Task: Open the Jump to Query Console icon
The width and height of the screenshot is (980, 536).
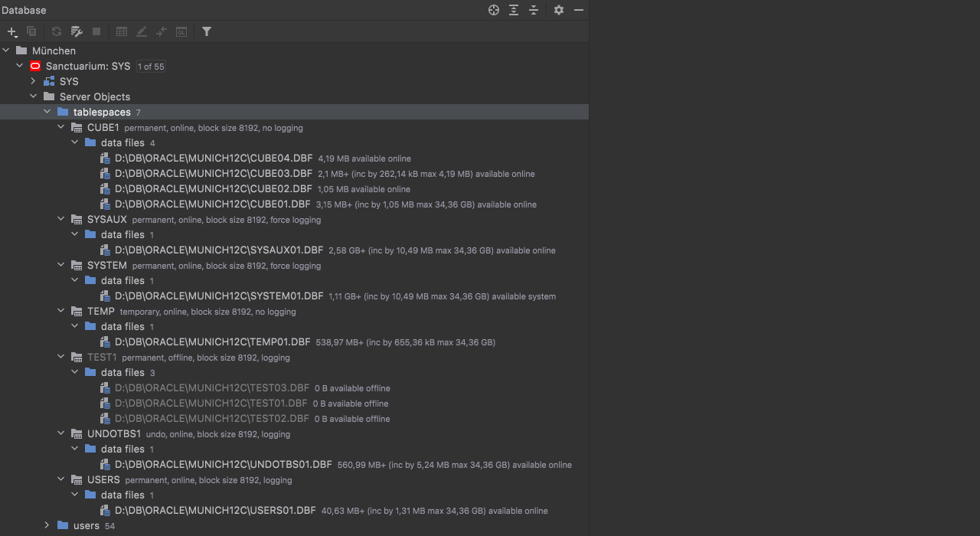Action: (x=181, y=31)
